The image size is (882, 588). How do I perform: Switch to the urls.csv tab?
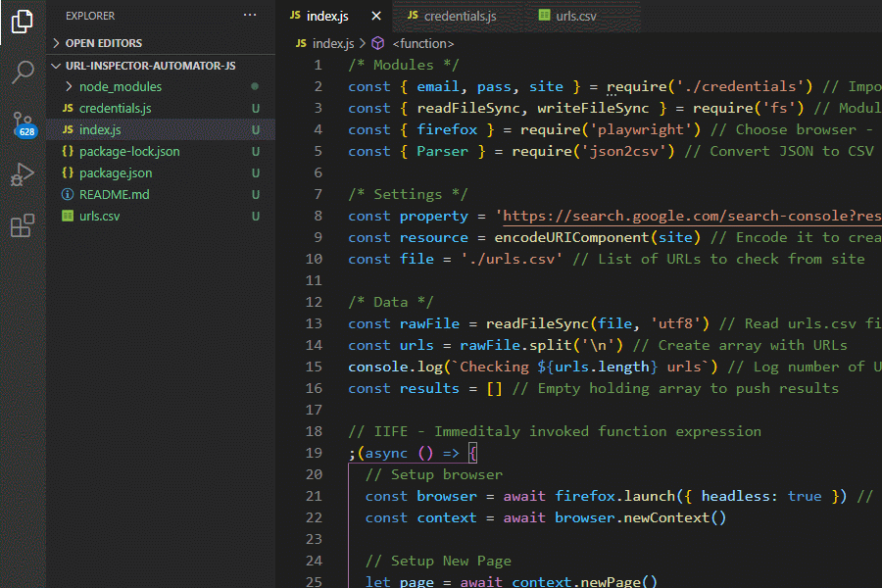(575, 17)
